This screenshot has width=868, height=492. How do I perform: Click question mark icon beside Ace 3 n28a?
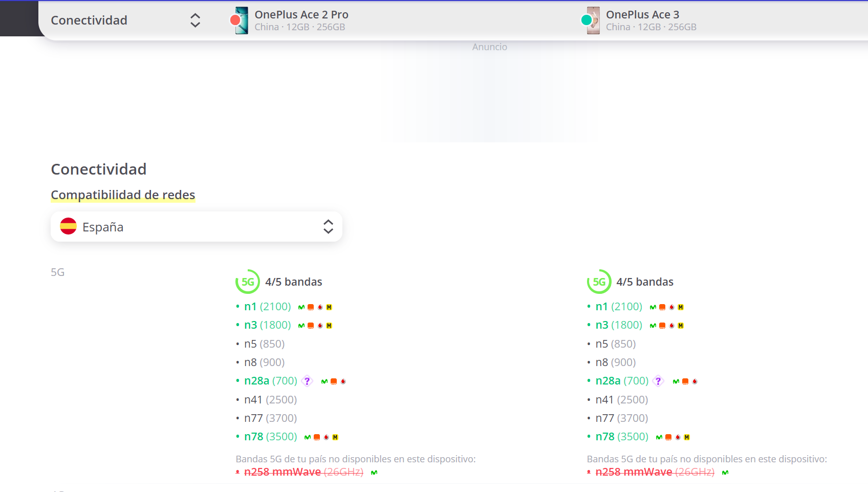coord(658,381)
